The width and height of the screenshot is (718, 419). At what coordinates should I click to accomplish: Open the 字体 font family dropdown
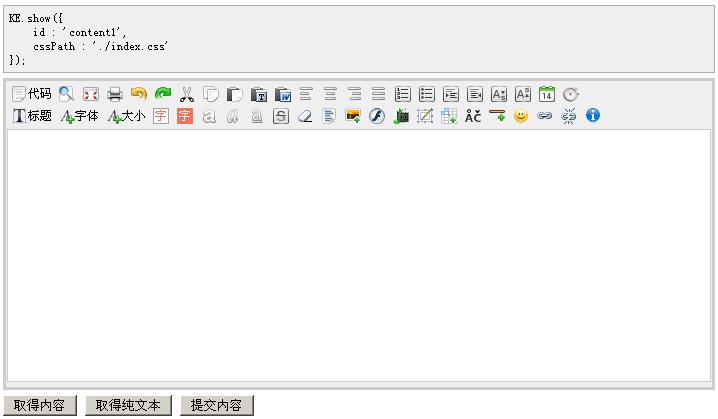pyautogui.click(x=80, y=116)
